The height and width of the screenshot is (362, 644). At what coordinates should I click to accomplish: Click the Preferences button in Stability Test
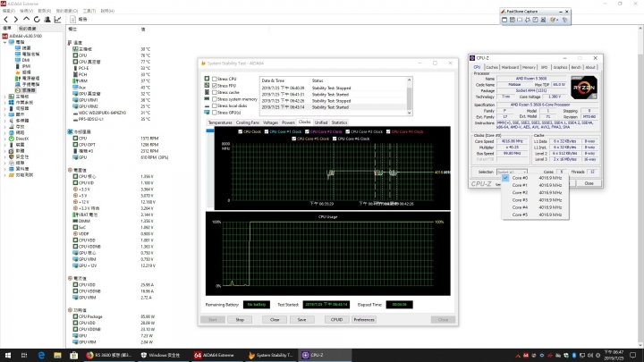tap(364, 320)
